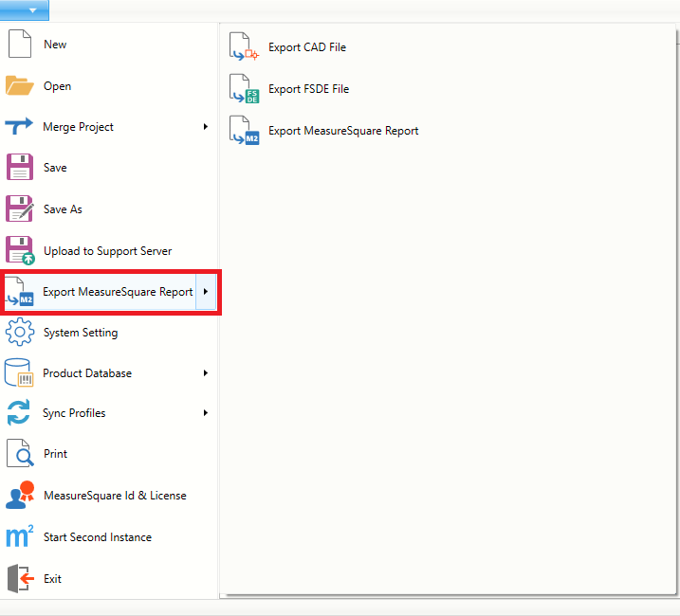Image resolution: width=680 pixels, height=616 pixels.
Task: Choose Upload to Support Server
Action: [107, 251]
